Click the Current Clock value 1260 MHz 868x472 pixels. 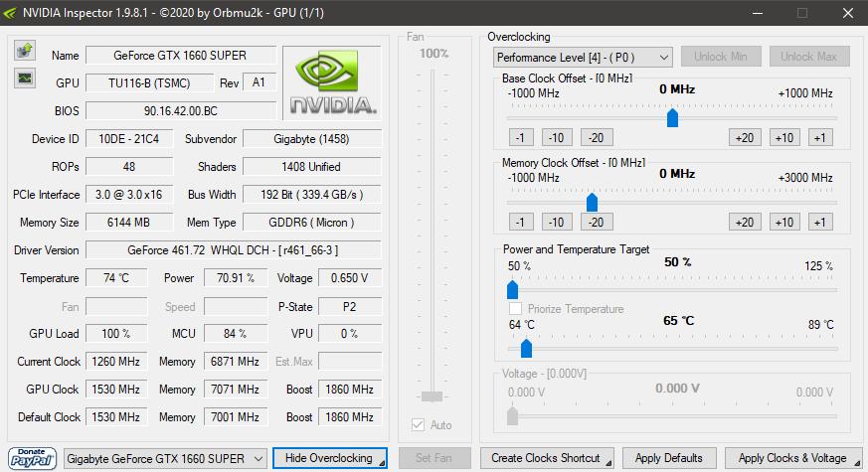(116, 362)
